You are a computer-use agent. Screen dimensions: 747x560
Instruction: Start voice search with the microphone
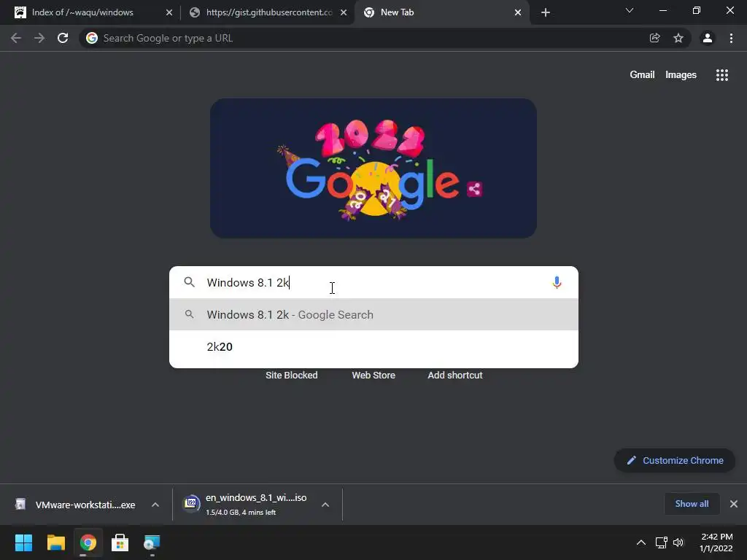click(x=557, y=282)
